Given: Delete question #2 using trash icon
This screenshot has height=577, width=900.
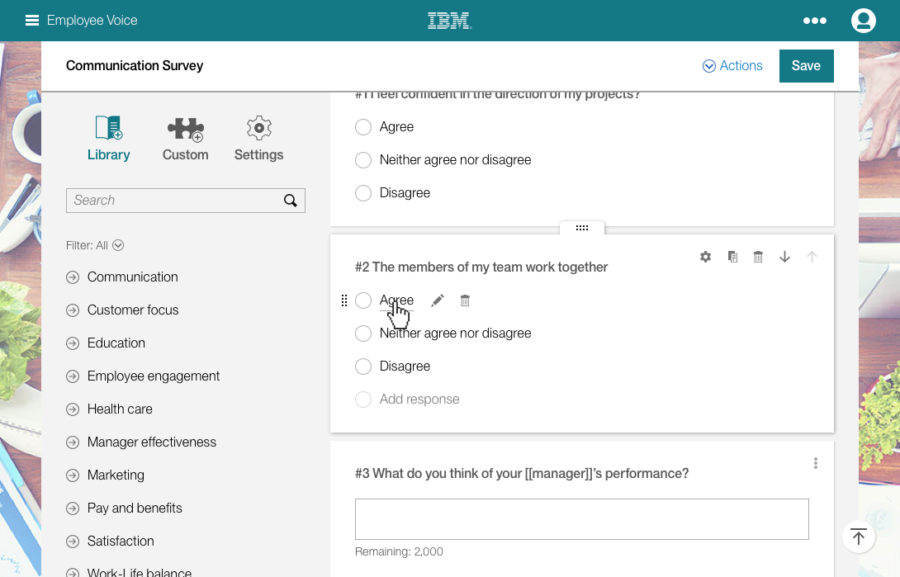Looking at the screenshot, I should (758, 257).
